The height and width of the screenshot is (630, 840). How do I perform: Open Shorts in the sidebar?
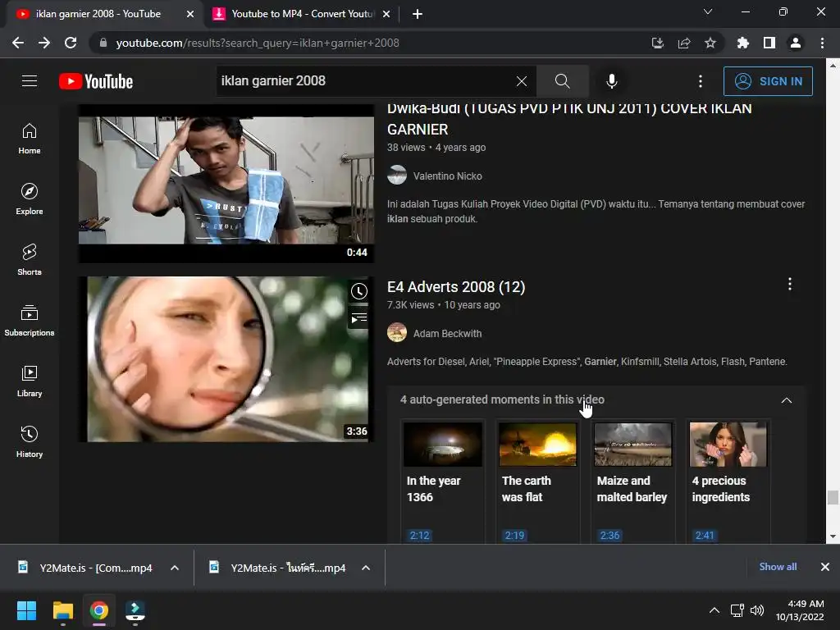[x=30, y=260]
